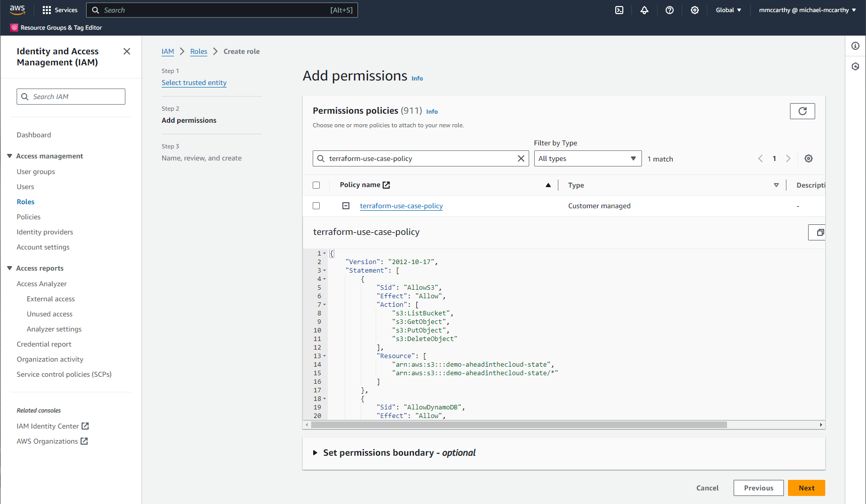Collapse the Access reports section
This screenshot has height=504, width=866.
pos(10,268)
